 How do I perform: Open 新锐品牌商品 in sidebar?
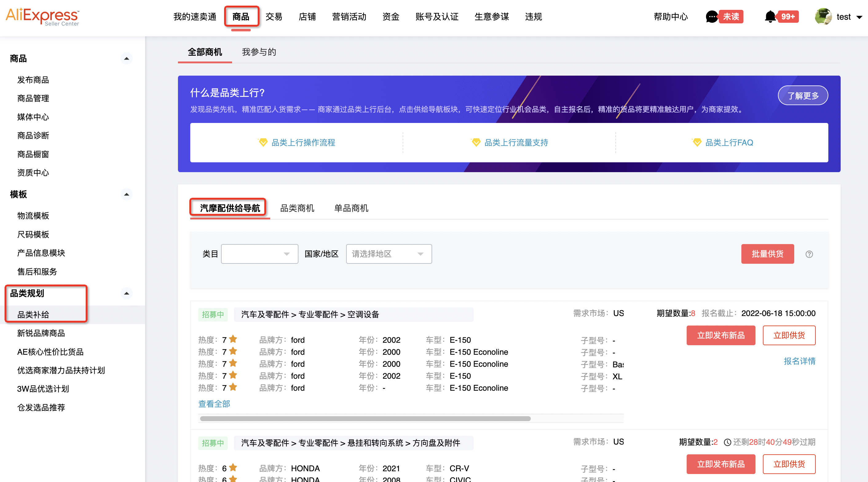41,333
